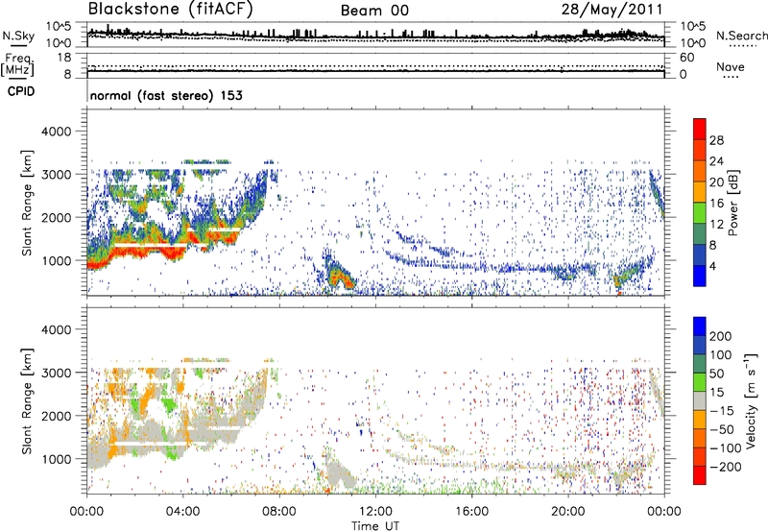
Task: Click the '08:00' time tick label
Action: (278, 512)
